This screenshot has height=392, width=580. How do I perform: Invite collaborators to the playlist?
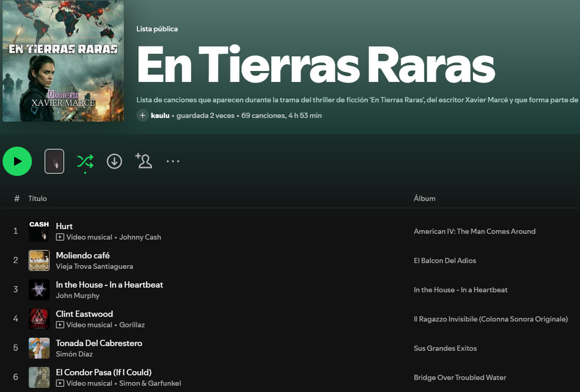144,161
